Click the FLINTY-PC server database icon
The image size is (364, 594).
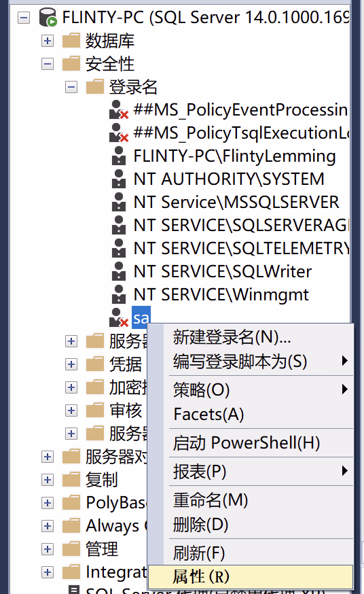point(48,17)
